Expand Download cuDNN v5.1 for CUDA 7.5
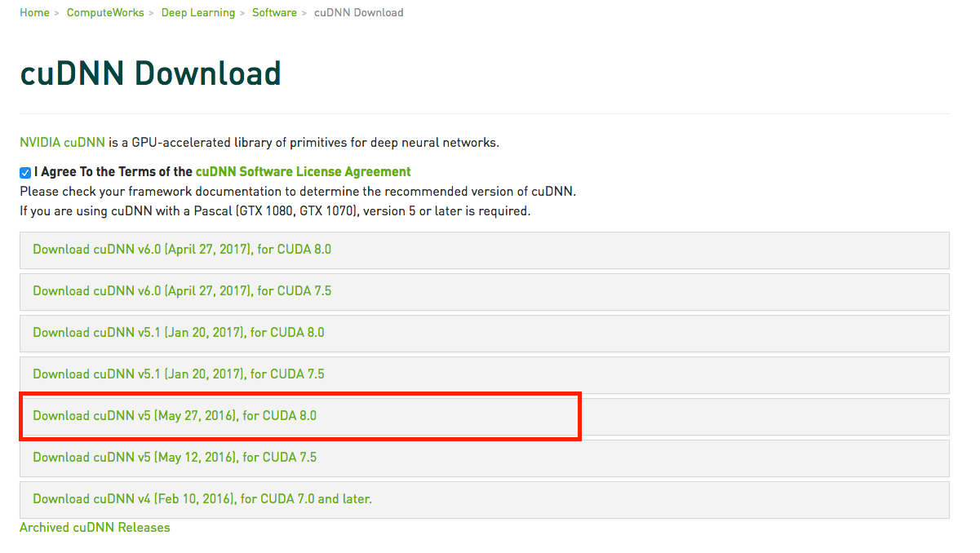 point(485,374)
